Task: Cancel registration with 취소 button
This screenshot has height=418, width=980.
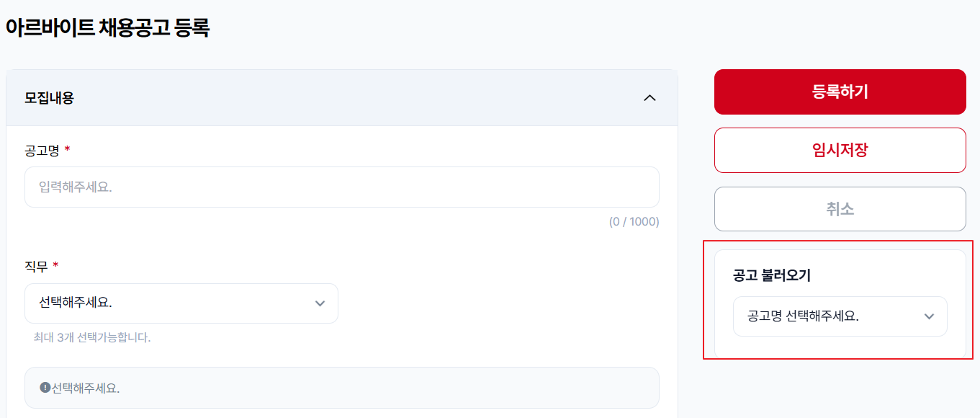Action: [840, 209]
